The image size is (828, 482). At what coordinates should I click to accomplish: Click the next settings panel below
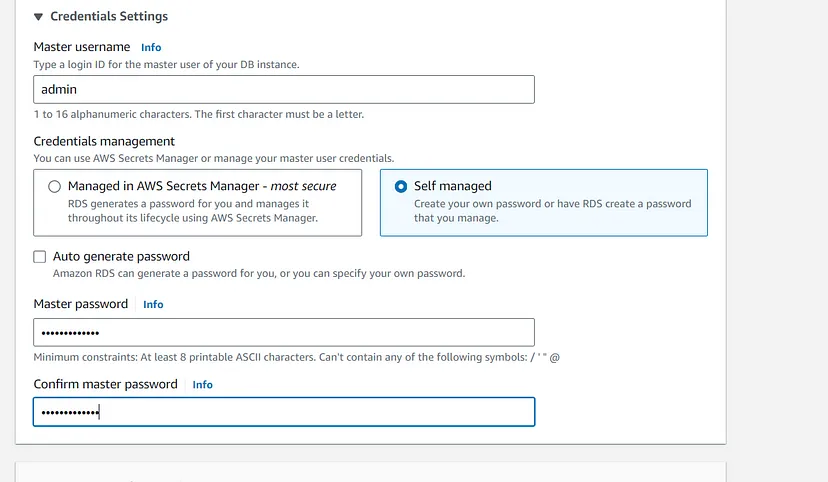[x=370, y=472]
